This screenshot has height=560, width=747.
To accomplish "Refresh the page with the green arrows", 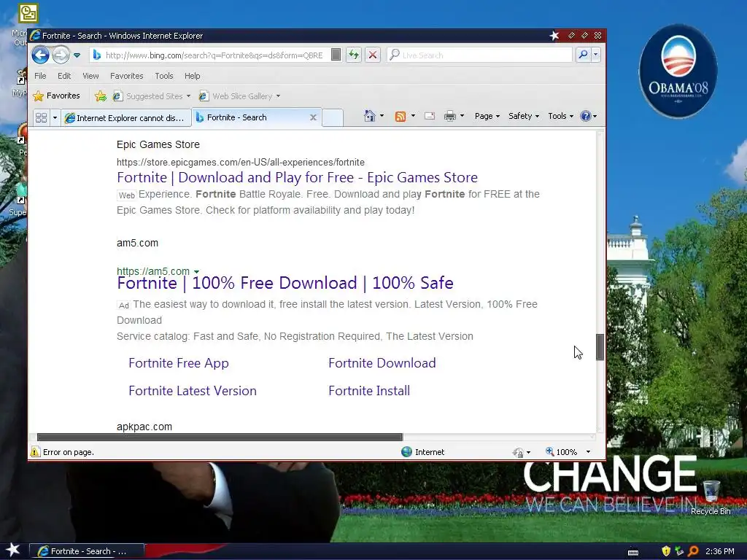I will pyautogui.click(x=354, y=55).
